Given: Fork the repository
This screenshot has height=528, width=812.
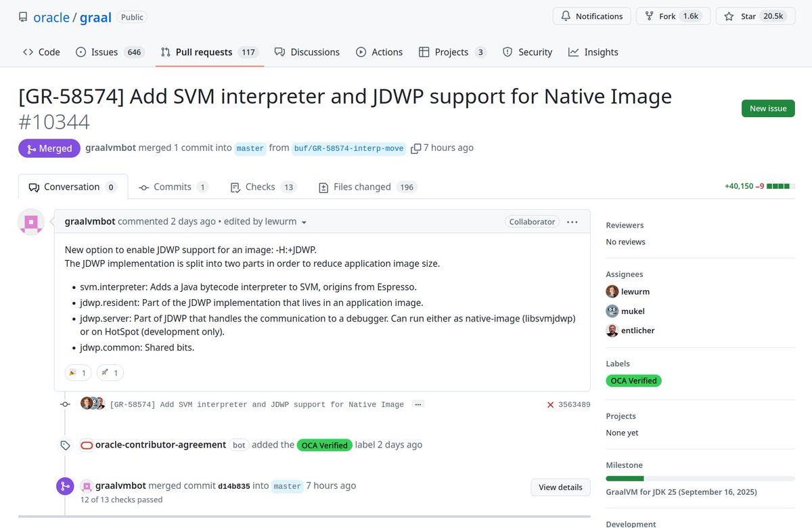Looking at the screenshot, I should [x=674, y=16].
